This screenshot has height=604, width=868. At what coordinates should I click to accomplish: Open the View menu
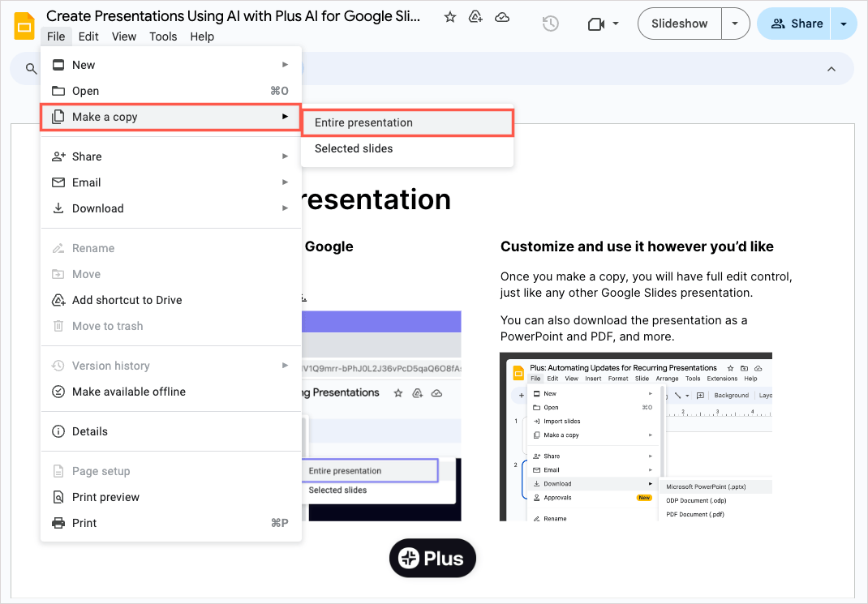click(x=124, y=36)
